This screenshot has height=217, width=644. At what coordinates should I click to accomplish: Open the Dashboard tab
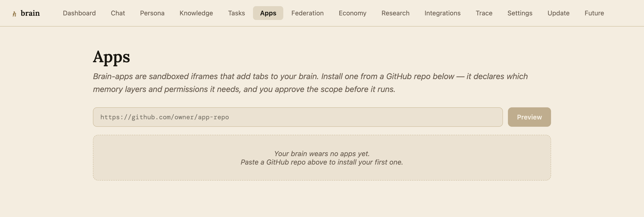pyautogui.click(x=79, y=13)
